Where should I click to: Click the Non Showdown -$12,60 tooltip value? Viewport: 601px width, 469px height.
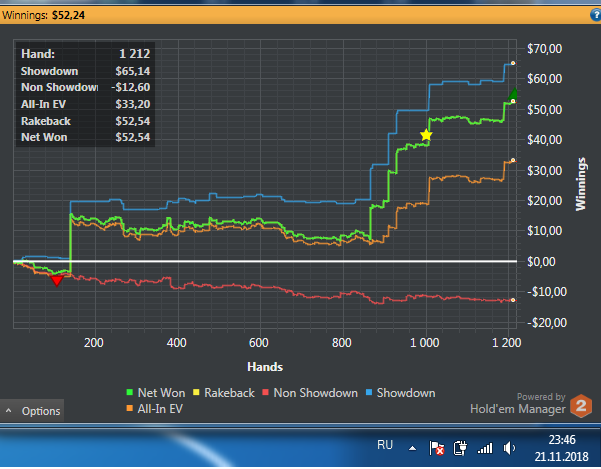click(x=131, y=87)
